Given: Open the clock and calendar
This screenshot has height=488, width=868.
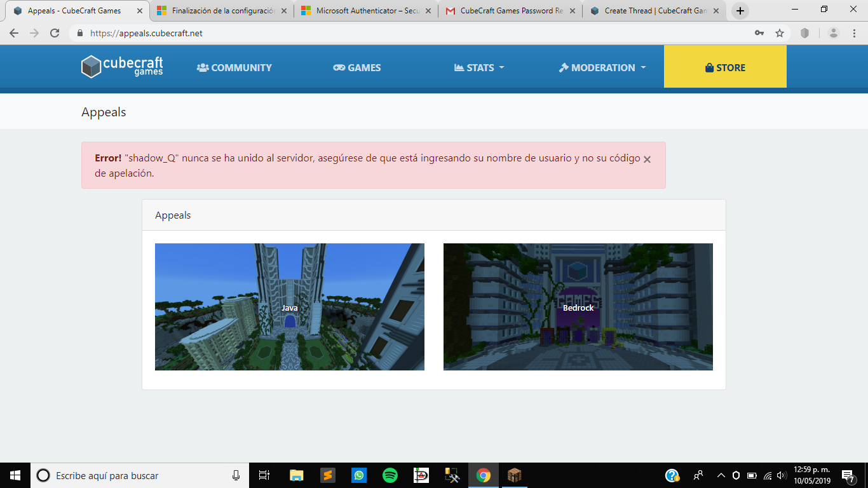Looking at the screenshot, I should coord(812,475).
